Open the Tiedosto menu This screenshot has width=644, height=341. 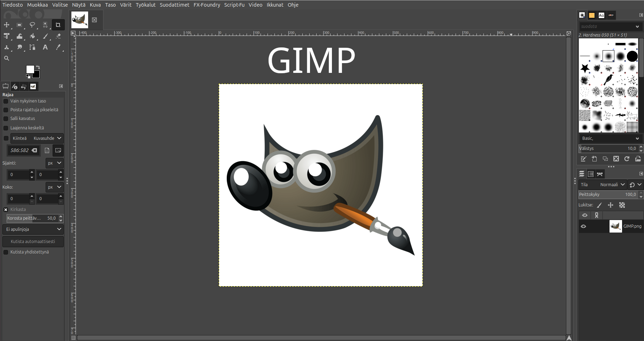click(13, 5)
